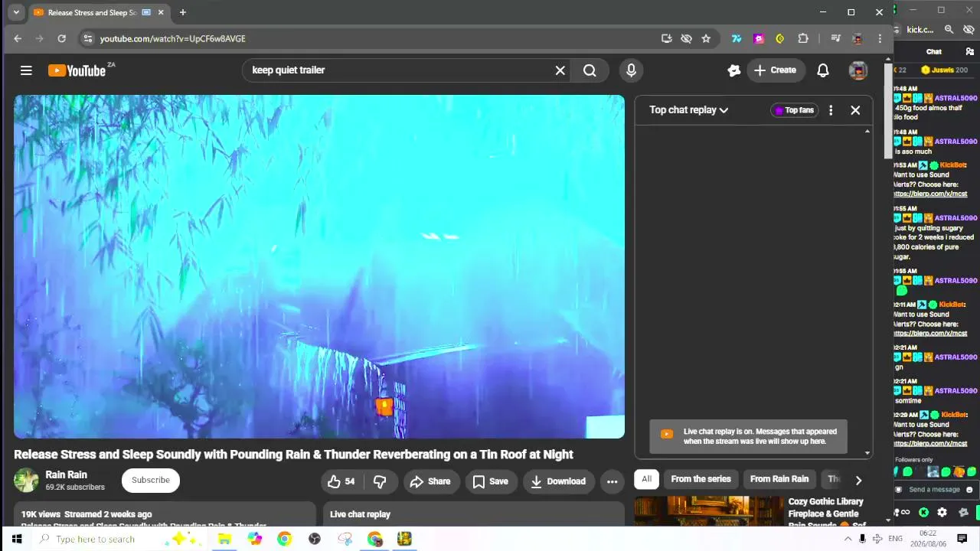Click the Kick Chat header label

click(934, 51)
